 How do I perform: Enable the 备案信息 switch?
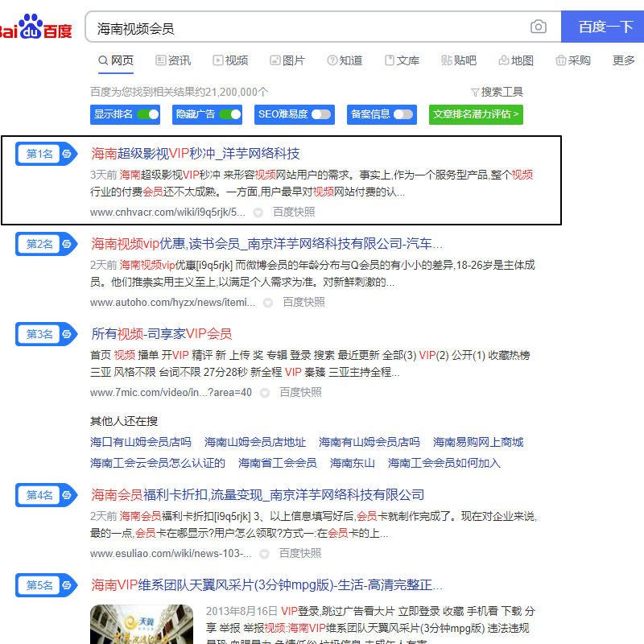[403, 114]
